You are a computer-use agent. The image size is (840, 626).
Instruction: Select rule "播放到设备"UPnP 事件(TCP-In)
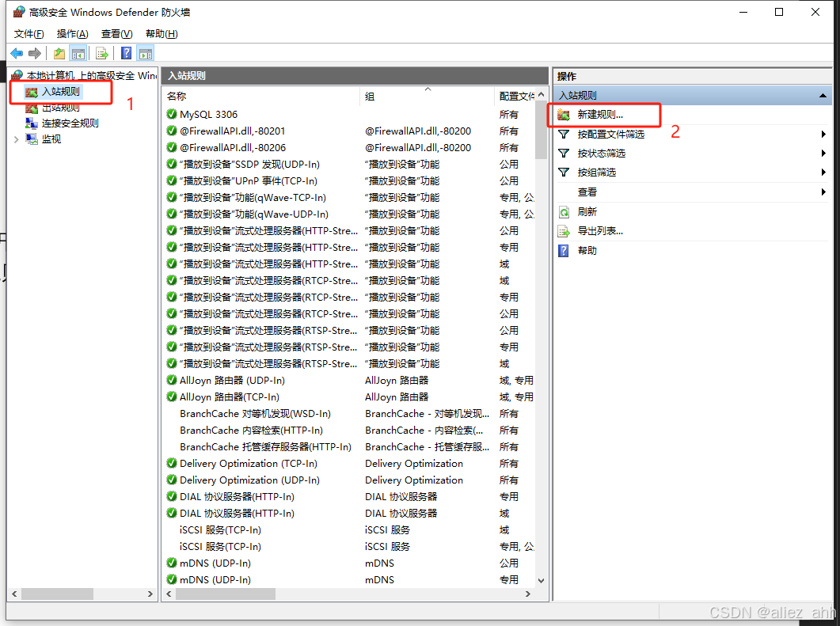tap(249, 181)
